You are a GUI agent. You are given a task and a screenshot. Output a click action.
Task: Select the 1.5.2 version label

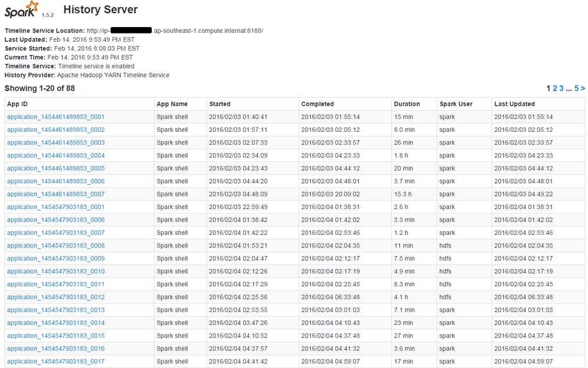click(x=48, y=15)
